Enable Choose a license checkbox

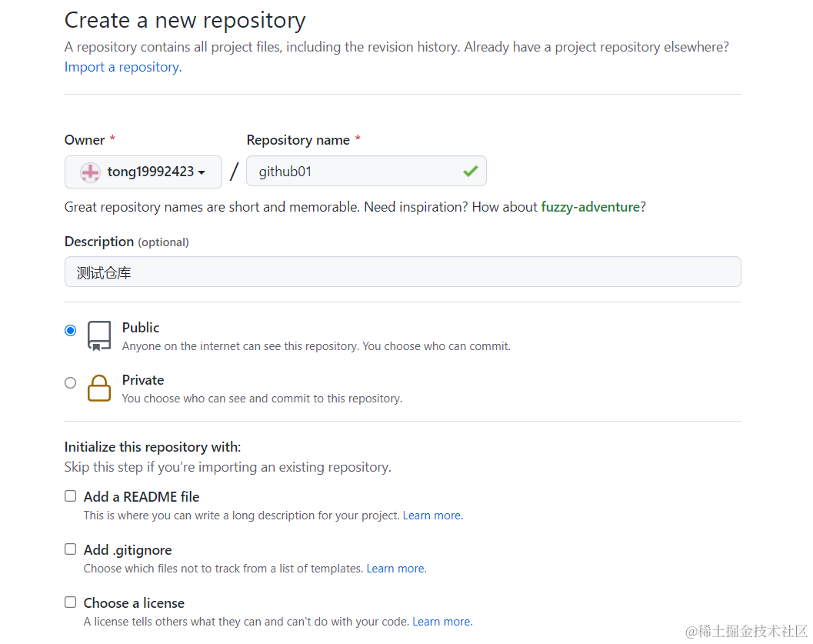[71, 602]
